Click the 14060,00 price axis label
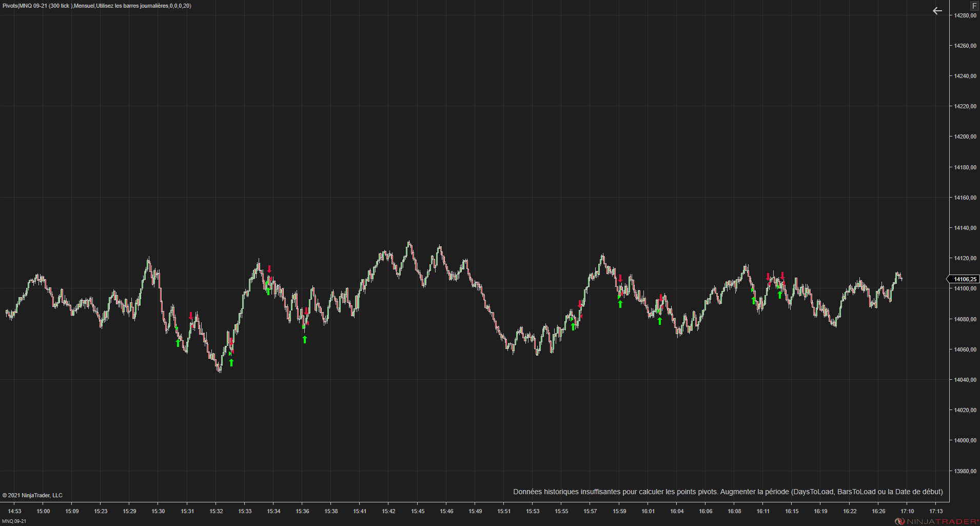The image size is (980, 526). point(965,349)
